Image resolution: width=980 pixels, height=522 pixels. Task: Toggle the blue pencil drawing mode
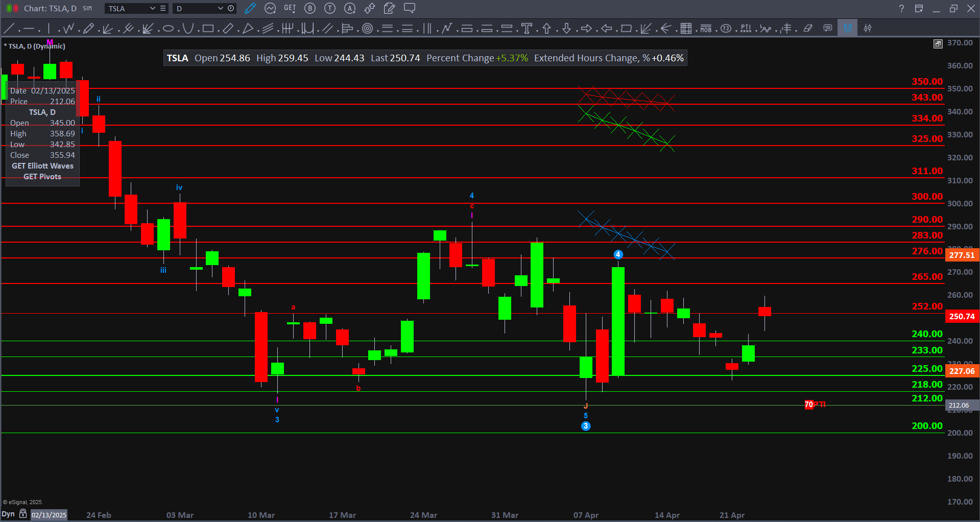click(250, 8)
